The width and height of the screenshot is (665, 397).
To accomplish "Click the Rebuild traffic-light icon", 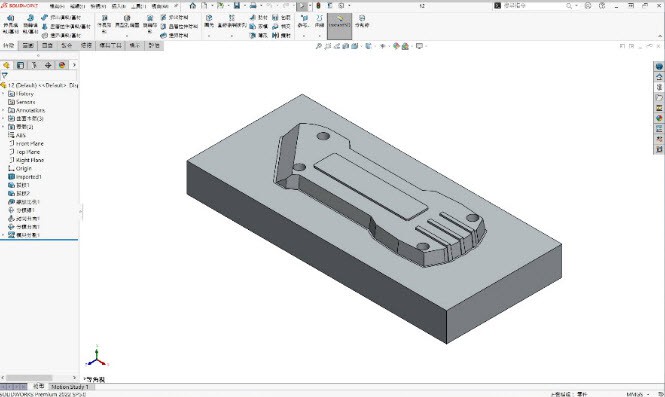I will tap(318, 6).
